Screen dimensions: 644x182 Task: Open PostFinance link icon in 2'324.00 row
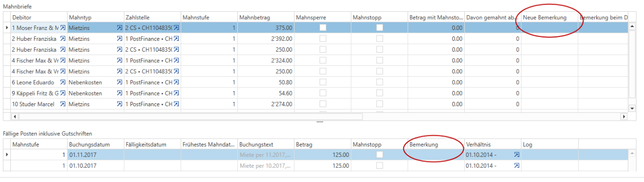coord(176,61)
